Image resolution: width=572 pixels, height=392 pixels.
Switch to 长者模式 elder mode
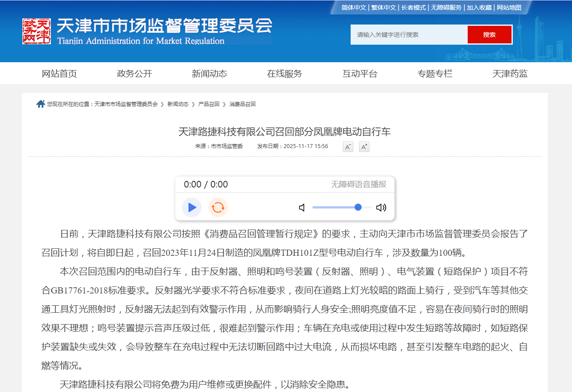[x=413, y=7]
